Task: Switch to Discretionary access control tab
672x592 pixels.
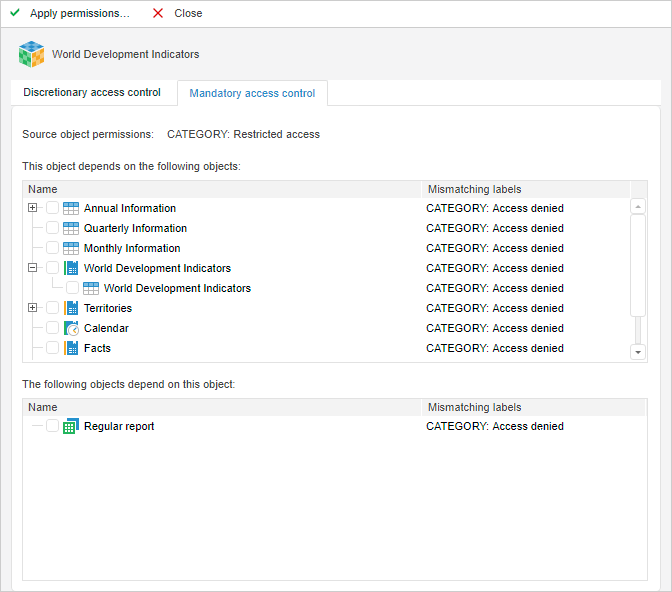Action: click(92, 93)
